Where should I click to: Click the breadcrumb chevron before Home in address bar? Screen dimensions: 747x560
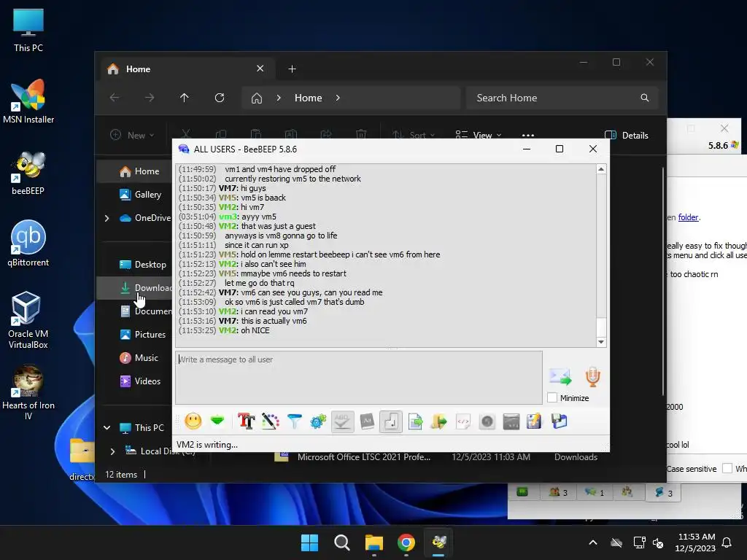click(279, 98)
